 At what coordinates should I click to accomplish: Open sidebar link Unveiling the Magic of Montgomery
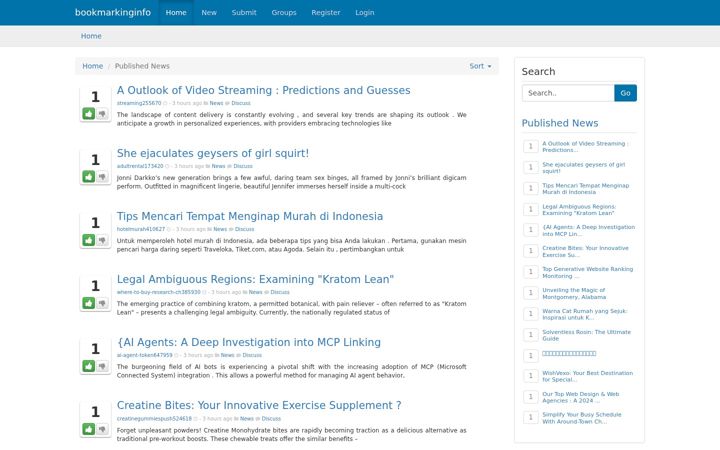point(574,293)
